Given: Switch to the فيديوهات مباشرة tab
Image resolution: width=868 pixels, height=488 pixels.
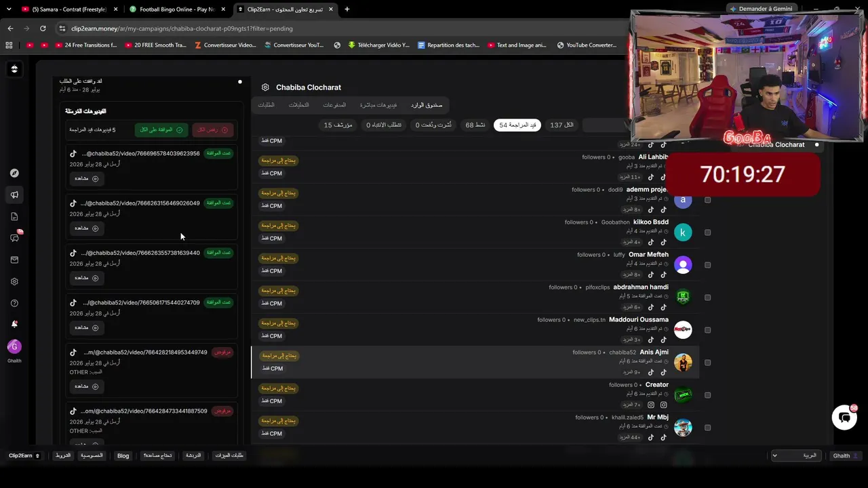Looking at the screenshot, I should point(378,105).
